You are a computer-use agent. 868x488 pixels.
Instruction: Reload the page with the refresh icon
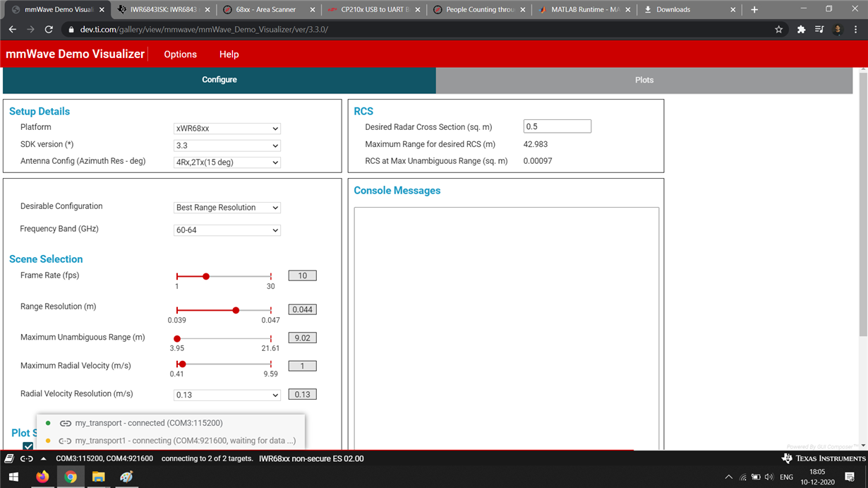49,30
